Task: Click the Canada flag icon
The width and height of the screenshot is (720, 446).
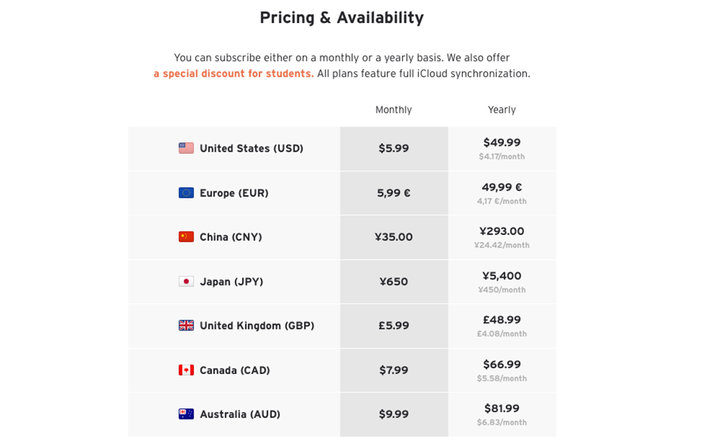Action: 186,370
